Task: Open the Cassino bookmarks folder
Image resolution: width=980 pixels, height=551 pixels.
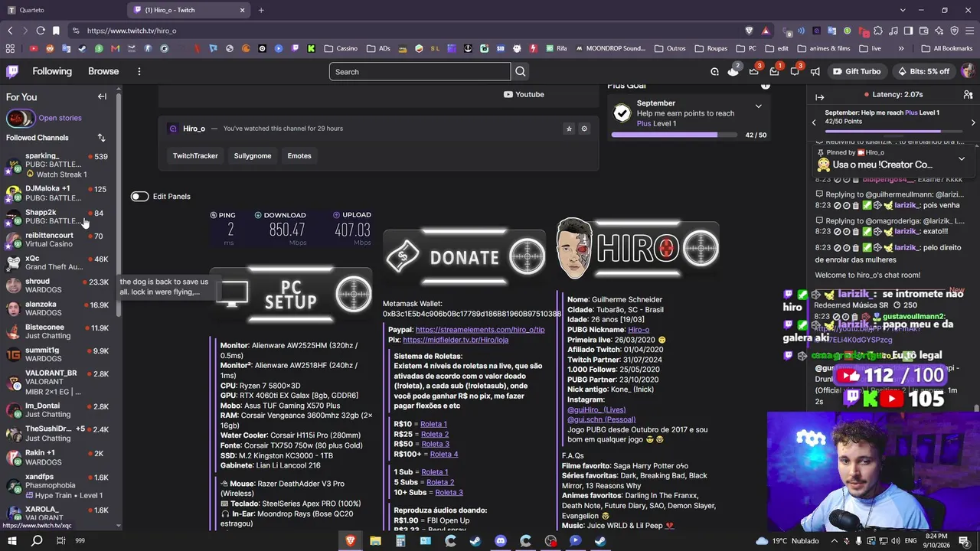Action: [x=341, y=48]
